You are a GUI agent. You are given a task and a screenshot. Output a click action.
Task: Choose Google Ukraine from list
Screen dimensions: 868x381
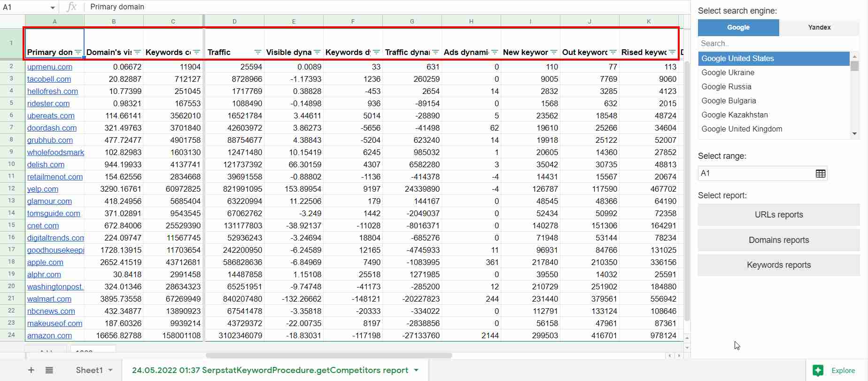[774, 72]
